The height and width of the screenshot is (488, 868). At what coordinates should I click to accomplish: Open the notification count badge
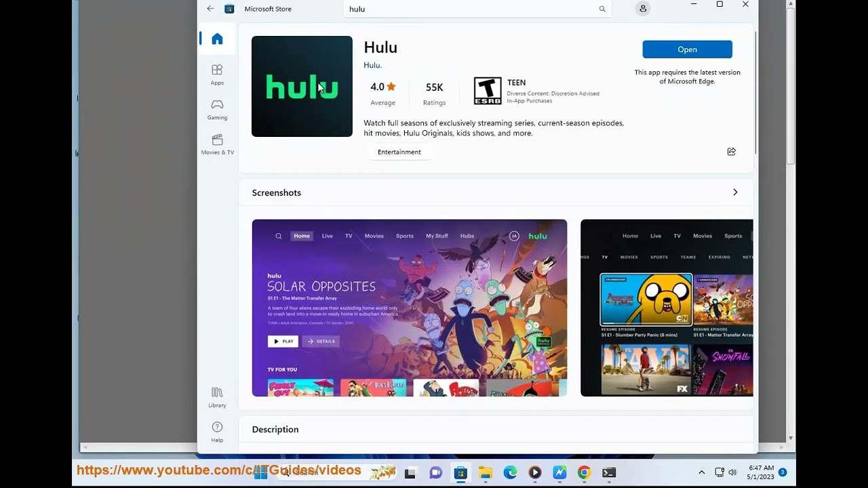coord(783,472)
